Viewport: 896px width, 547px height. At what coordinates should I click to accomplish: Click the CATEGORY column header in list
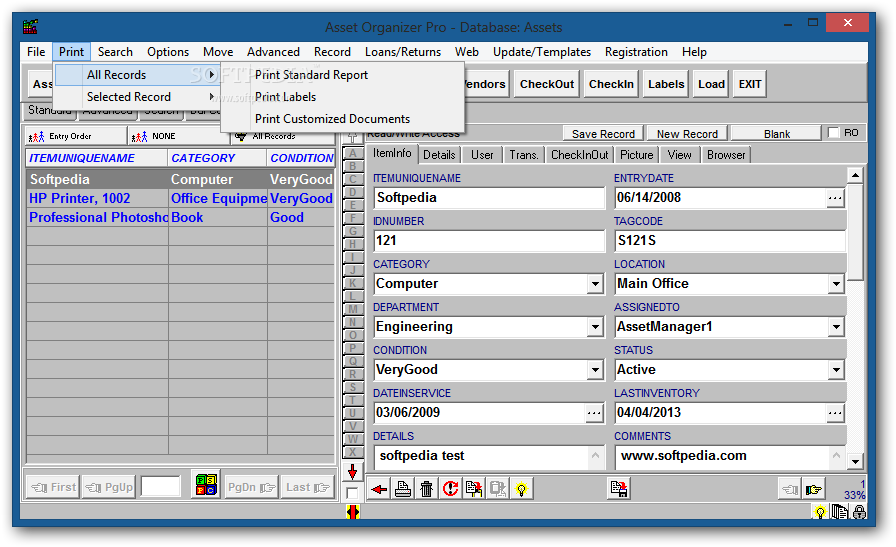click(x=217, y=158)
